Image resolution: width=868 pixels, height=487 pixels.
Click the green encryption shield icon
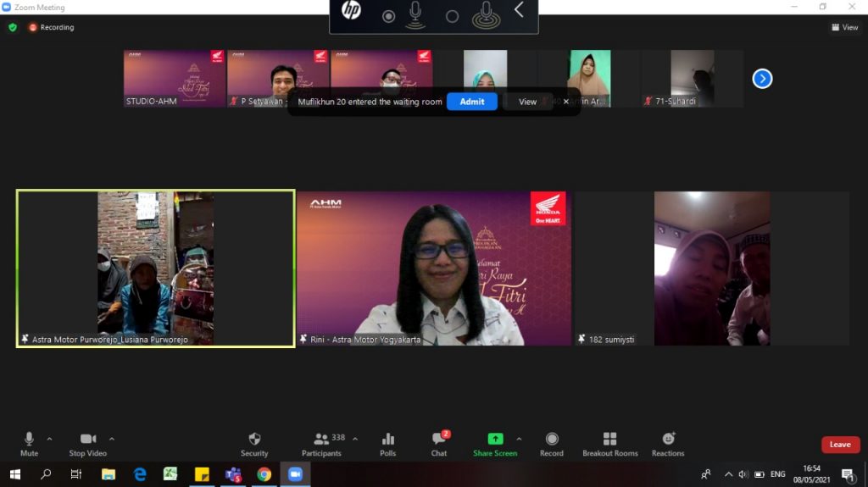(x=13, y=27)
